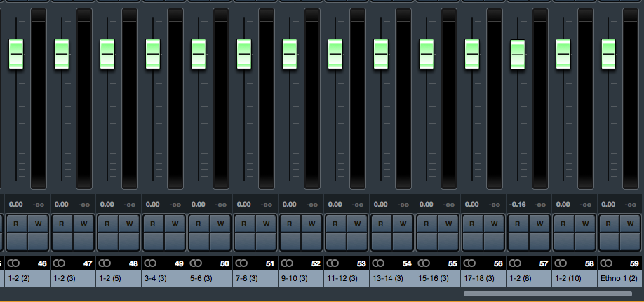Image resolution: width=644 pixels, height=302 pixels.
Task: Click the stereo icon on channel 51
Action: pos(241,263)
